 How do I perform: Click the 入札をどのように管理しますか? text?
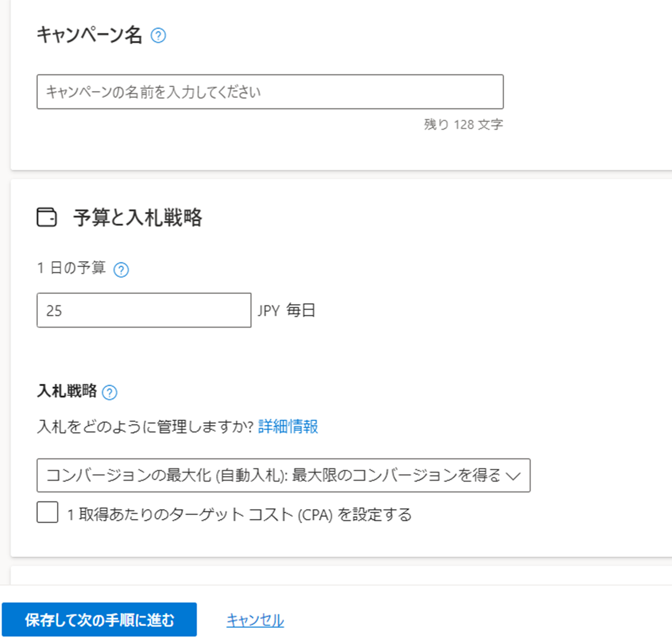tap(145, 427)
